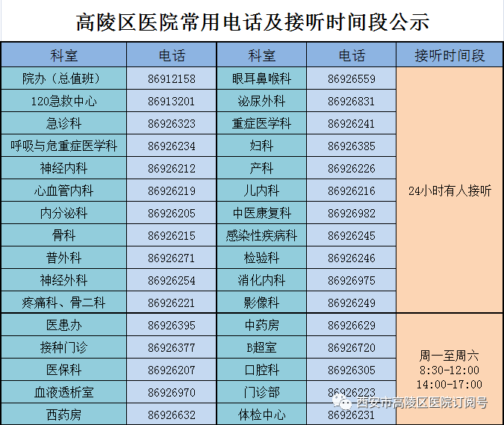Click the 中医康复科 cell
Screen dimensions: 504x425
coord(261,213)
